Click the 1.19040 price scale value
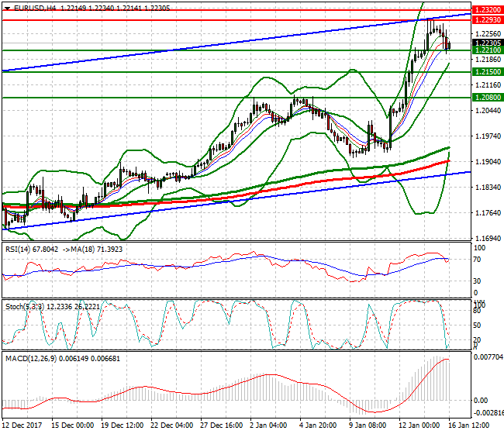This screenshot has height=434, width=504. coord(488,161)
